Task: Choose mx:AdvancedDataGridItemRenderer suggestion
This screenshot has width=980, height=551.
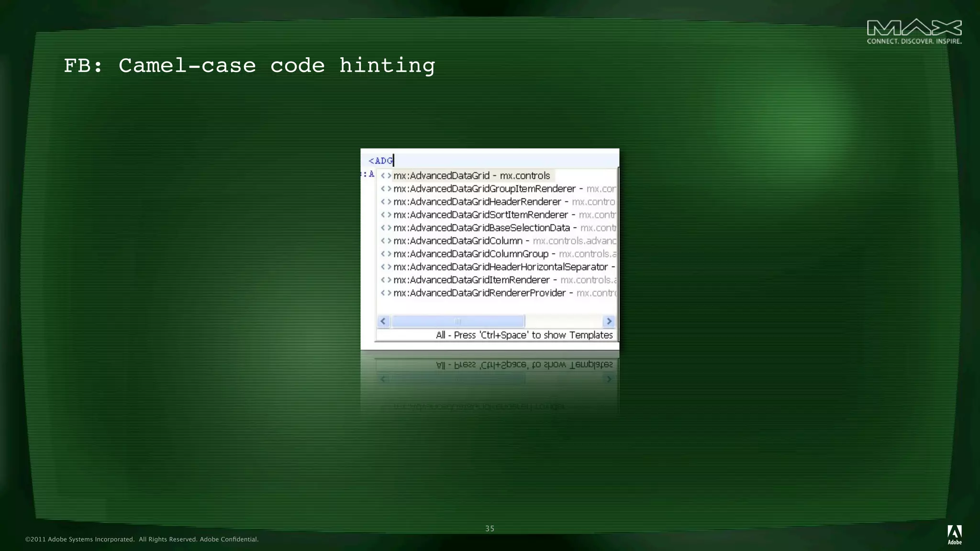Action: (x=497, y=280)
